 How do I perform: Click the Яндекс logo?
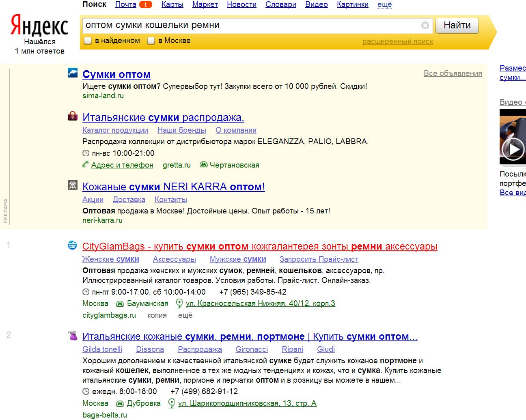[39, 26]
